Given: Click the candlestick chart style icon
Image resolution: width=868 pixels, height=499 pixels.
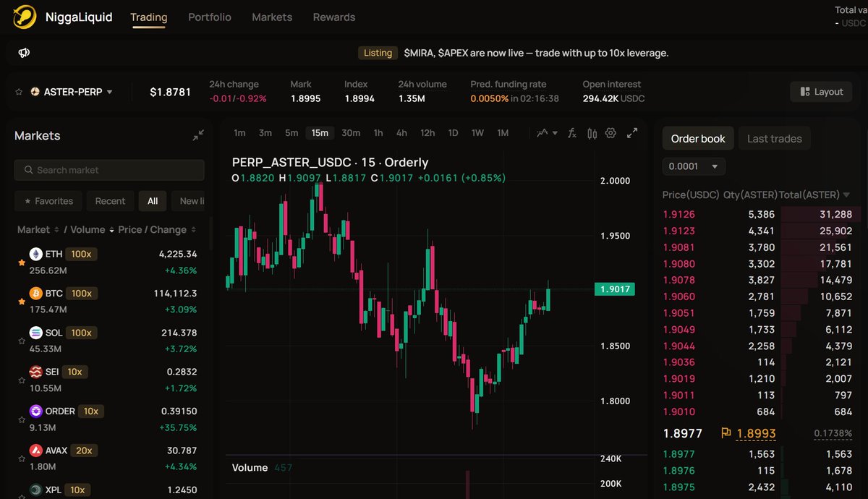Looking at the screenshot, I should click(592, 133).
